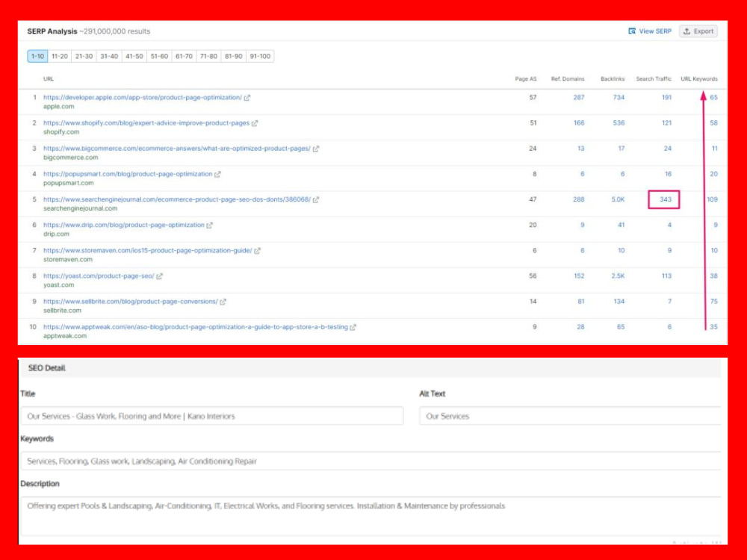Open external link icon for apptweak.com URL
747x560 pixels.
point(353,327)
